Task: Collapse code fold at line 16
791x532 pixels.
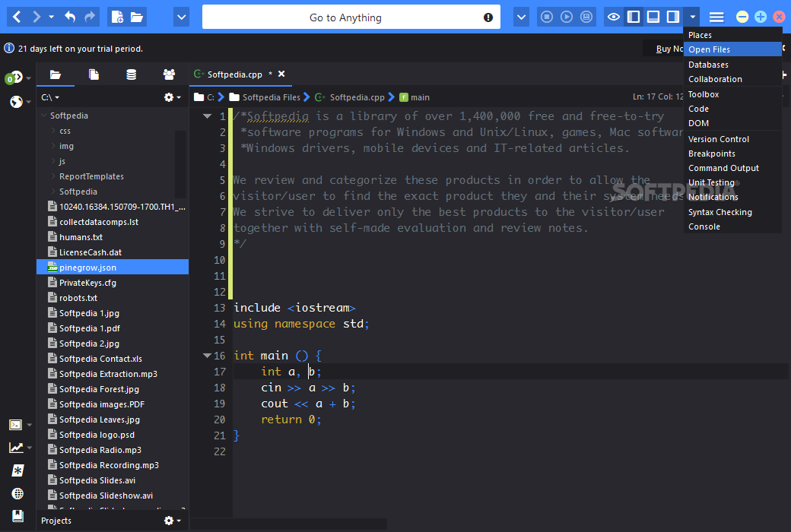Action: 207,356
